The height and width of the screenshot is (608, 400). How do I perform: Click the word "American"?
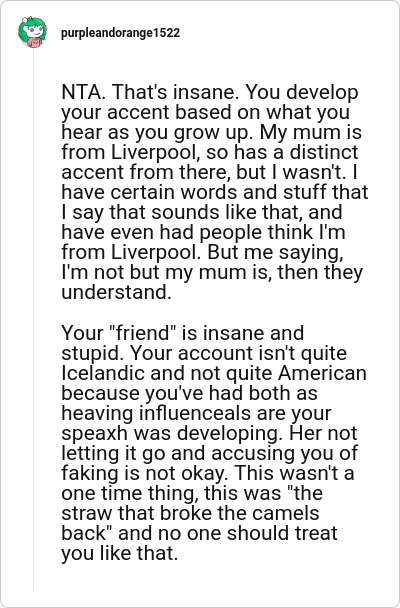click(x=322, y=373)
